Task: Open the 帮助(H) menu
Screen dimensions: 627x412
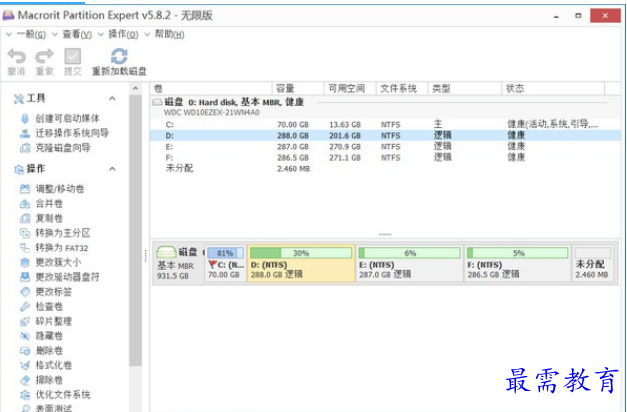Action: point(170,34)
